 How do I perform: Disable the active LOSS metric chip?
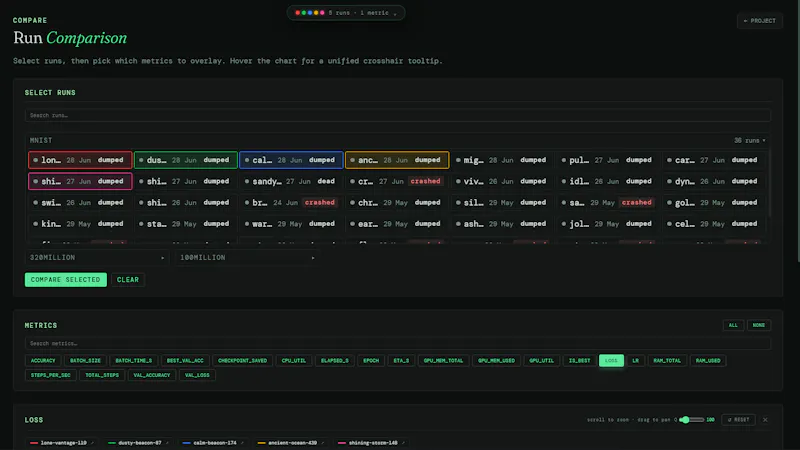[x=611, y=361]
